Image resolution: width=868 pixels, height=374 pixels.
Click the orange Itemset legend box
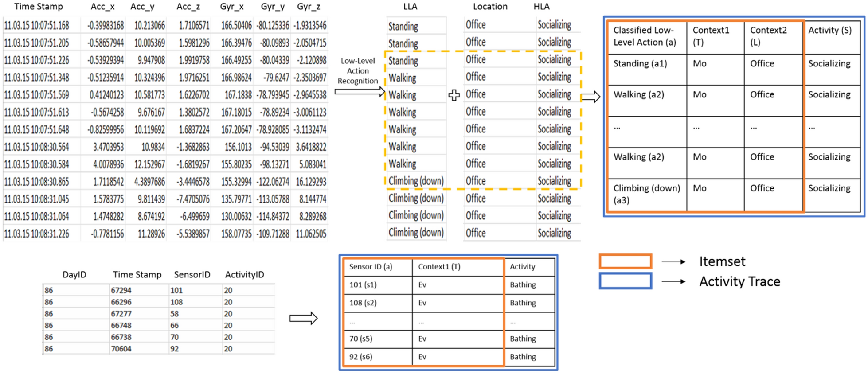tap(626, 261)
